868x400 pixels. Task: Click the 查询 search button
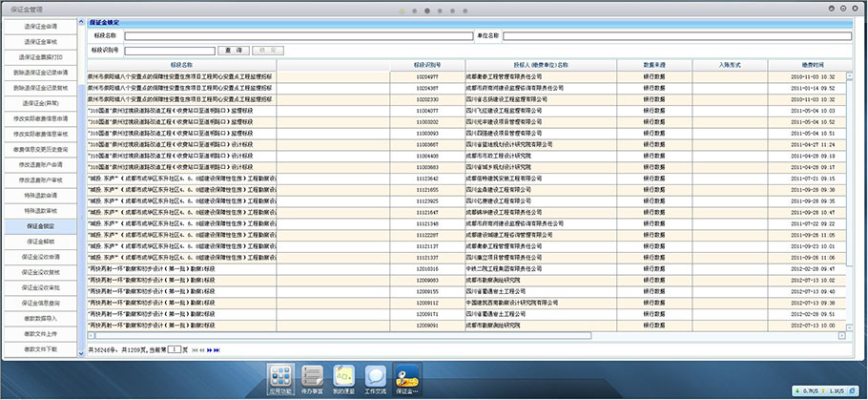[234, 51]
